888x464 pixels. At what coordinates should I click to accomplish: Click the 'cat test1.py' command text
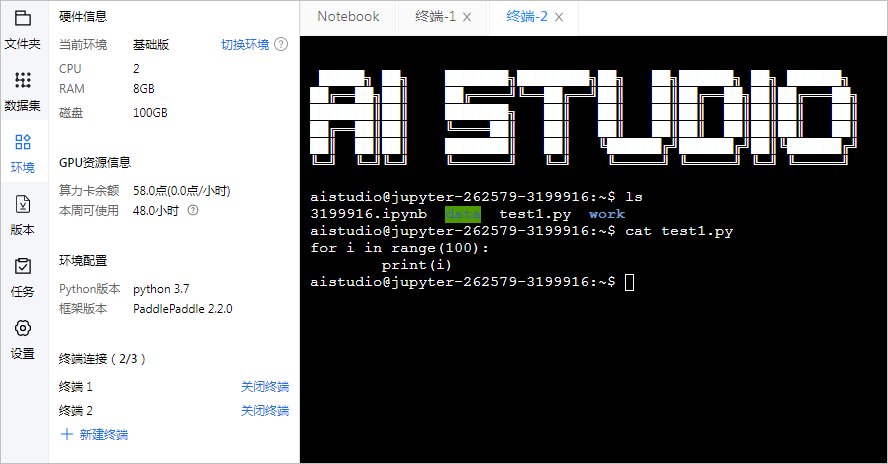pyautogui.click(x=679, y=231)
